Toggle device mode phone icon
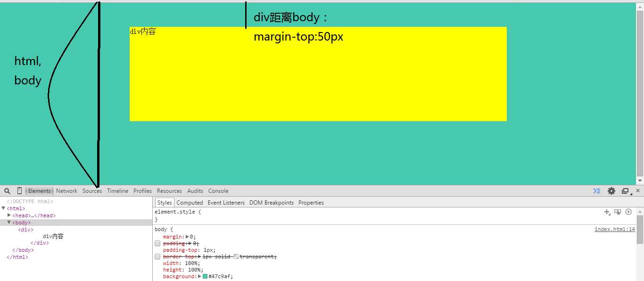The height and width of the screenshot is (281, 644). [19, 191]
